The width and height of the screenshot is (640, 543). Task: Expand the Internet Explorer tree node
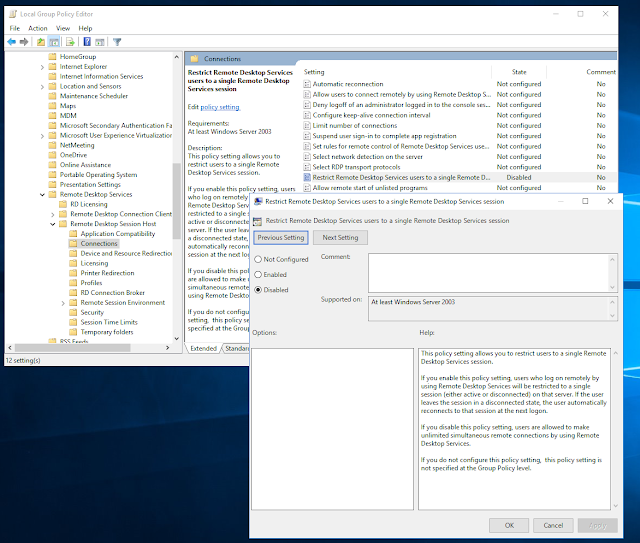click(42, 67)
